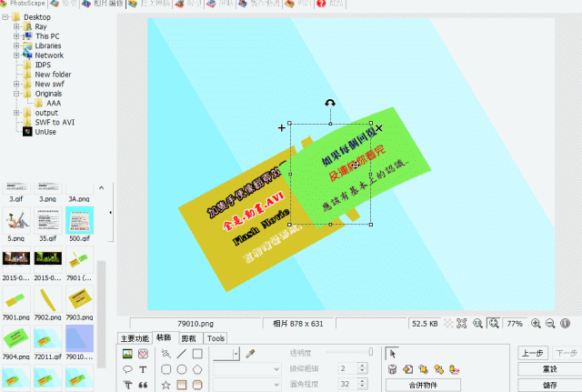The image size is (582, 392).
Task: Select the insert photo tool
Action: (127, 354)
